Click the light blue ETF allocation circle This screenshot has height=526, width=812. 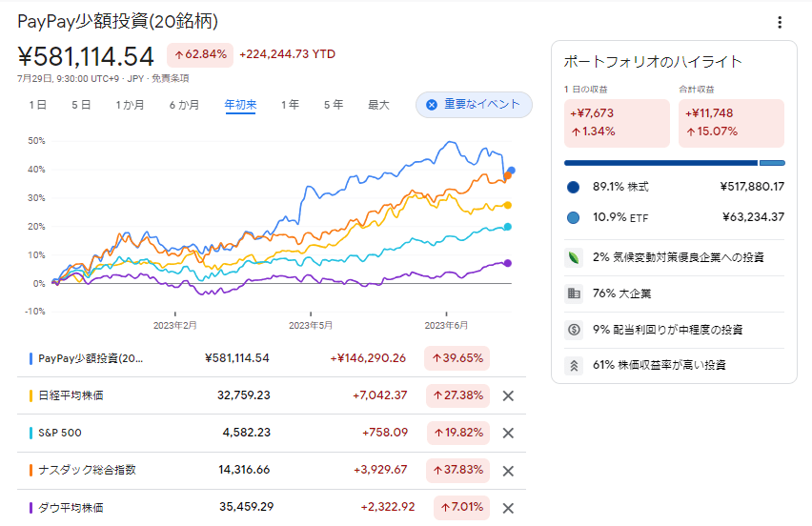pyautogui.click(x=574, y=217)
